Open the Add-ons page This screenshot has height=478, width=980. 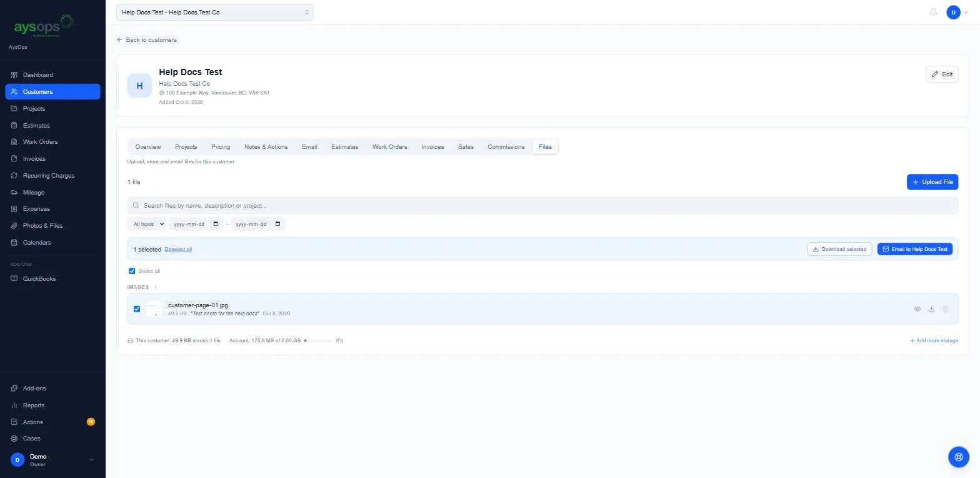coord(52,389)
